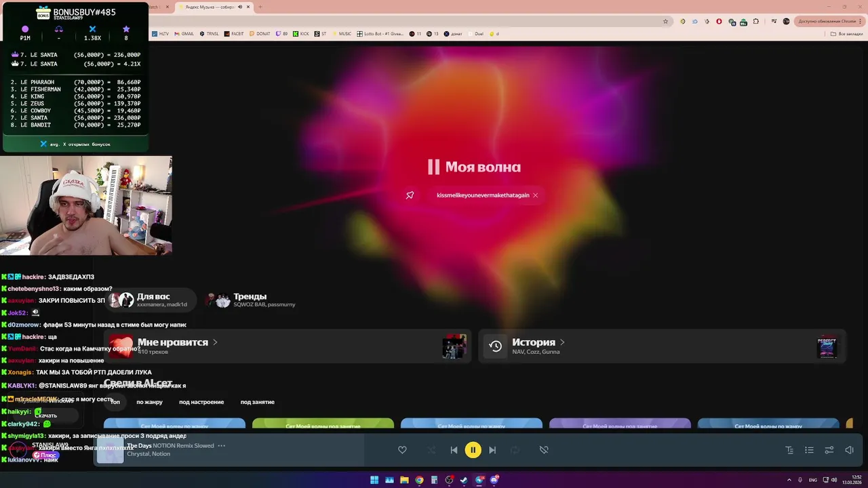This screenshot has width=868, height=488.
Task: Open the MUSIC bookmark
Action: (342, 33)
